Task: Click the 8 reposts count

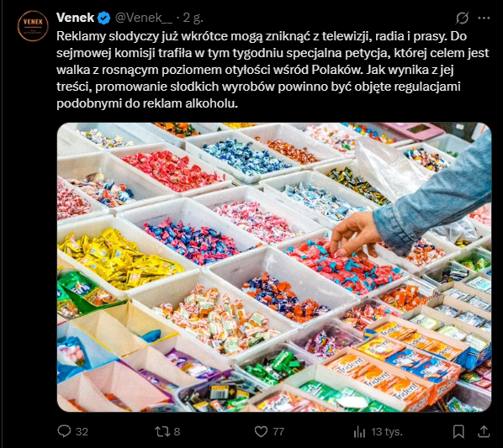Action: pyautogui.click(x=177, y=432)
